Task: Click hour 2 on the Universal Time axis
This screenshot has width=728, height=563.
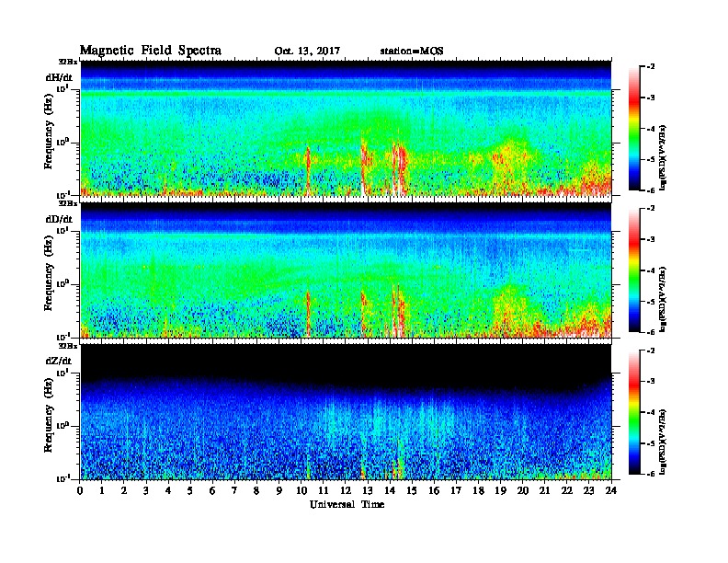Action: point(124,490)
